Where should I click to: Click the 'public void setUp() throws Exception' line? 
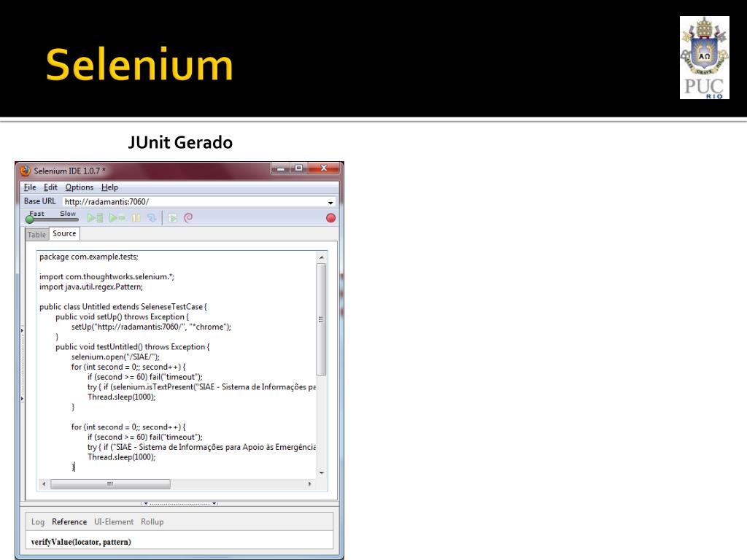click(x=123, y=316)
